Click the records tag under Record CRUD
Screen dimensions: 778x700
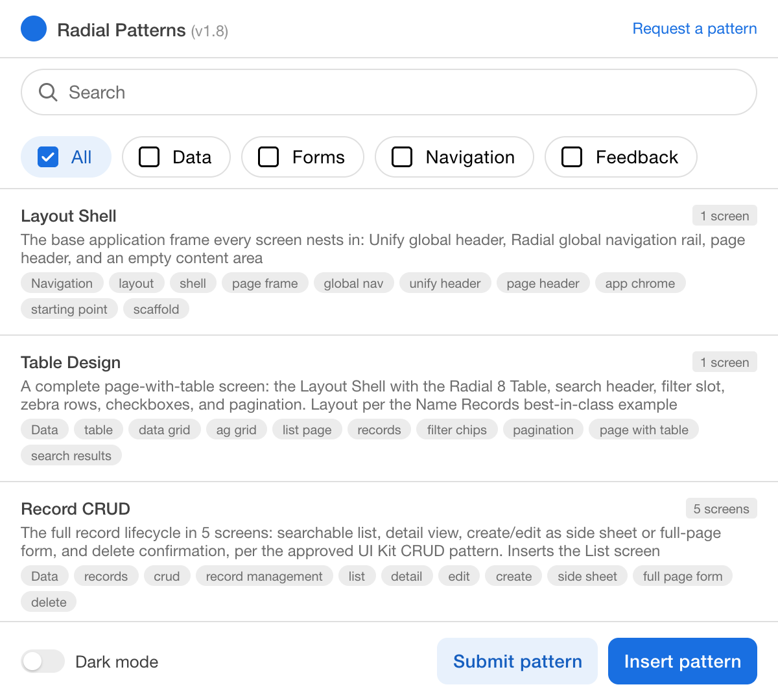[x=106, y=576]
